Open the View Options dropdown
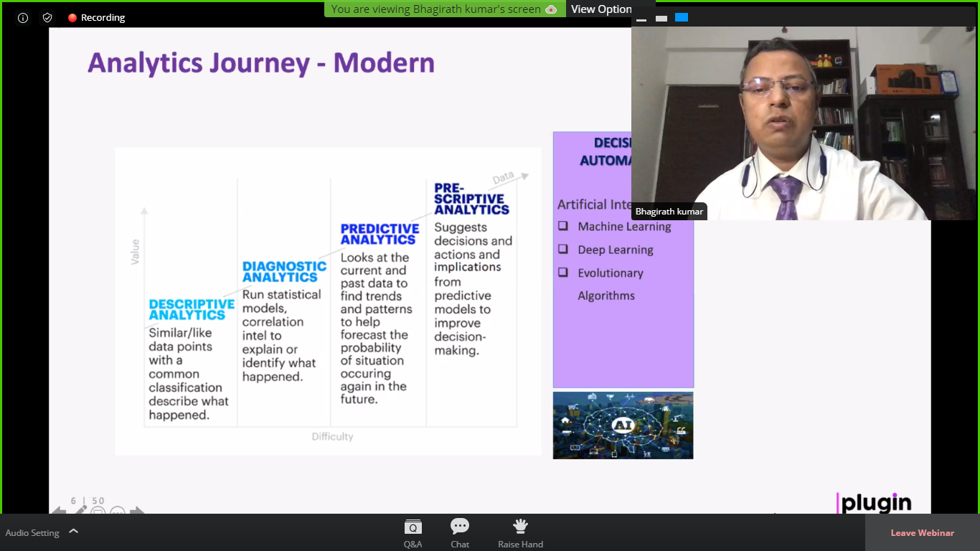The height and width of the screenshot is (551, 980). (x=601, y=9)
